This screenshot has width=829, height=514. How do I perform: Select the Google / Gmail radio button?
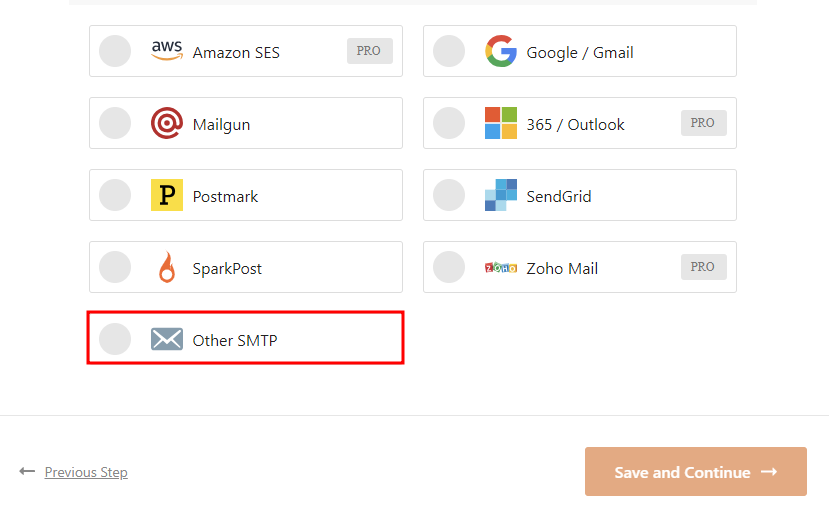[449, 52]
